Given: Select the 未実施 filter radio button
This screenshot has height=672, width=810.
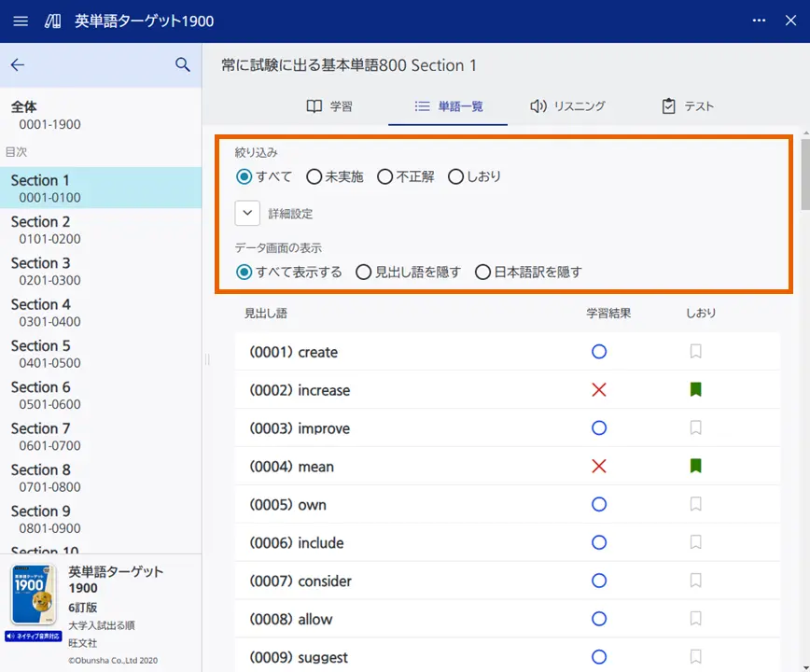Looking at the screenshot, I should pyautogui.click(x=314, y=176).
